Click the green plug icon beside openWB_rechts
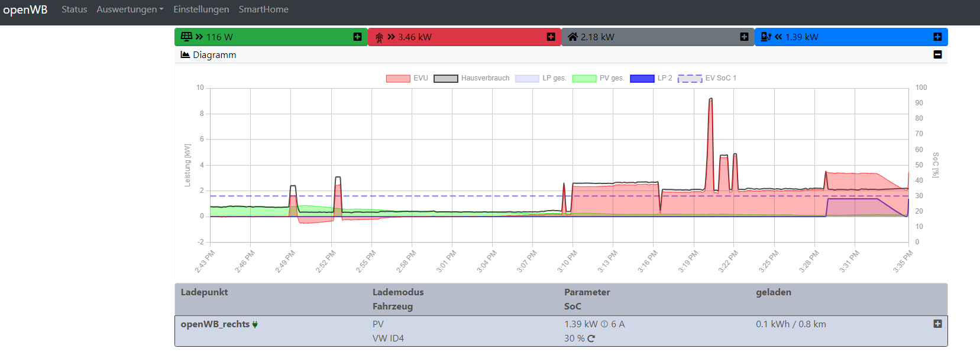 point(255,324)
